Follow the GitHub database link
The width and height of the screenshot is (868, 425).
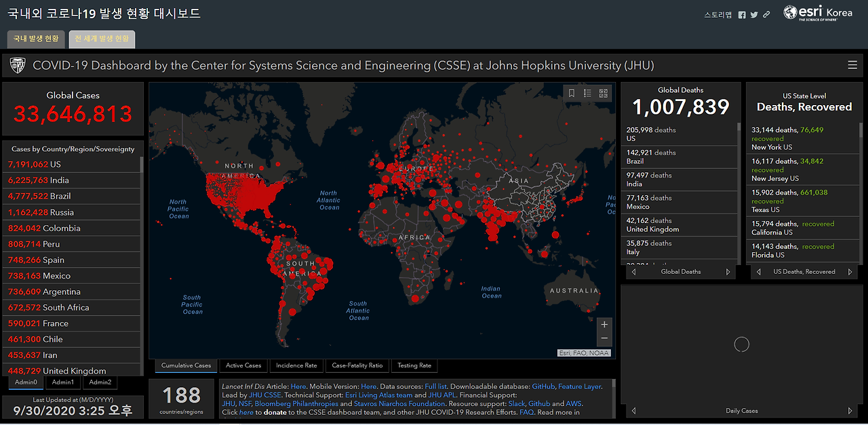[x=542, y=386]
